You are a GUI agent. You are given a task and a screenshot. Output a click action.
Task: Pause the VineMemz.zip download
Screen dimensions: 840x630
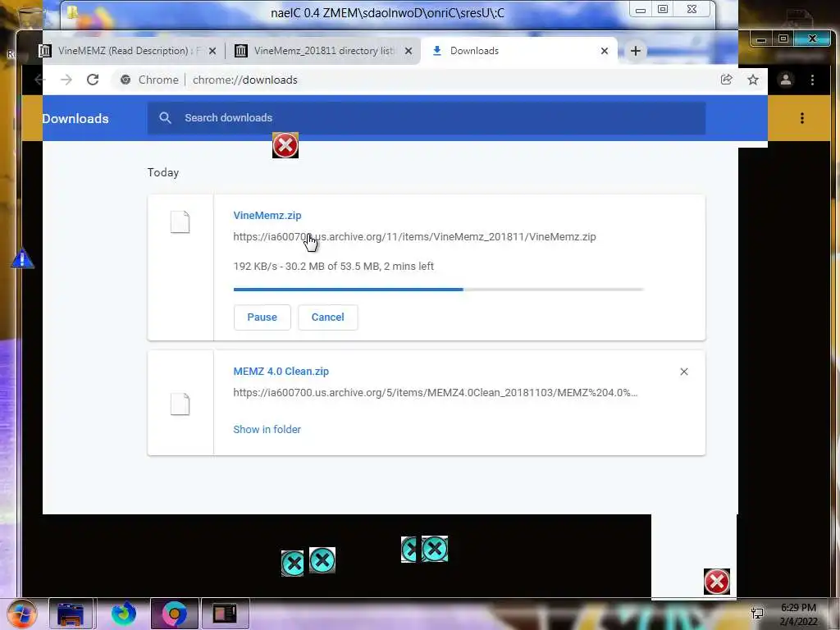pos(262,317)
